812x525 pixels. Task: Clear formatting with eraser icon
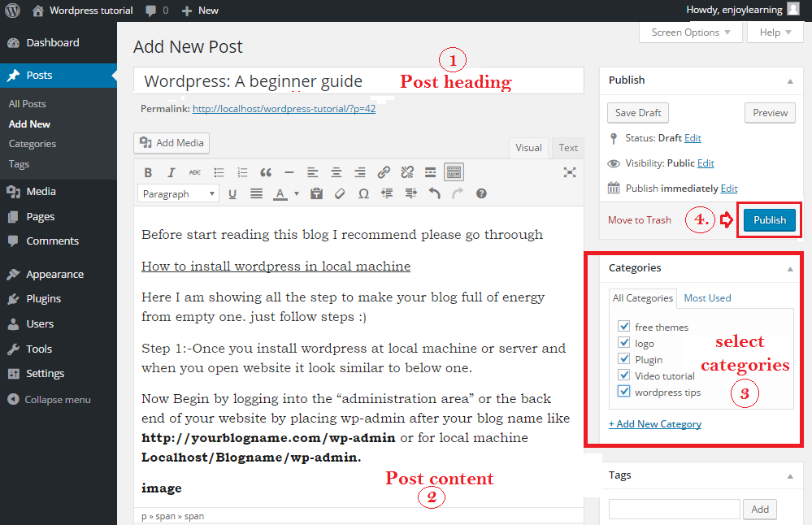click(x=340, y=193)
